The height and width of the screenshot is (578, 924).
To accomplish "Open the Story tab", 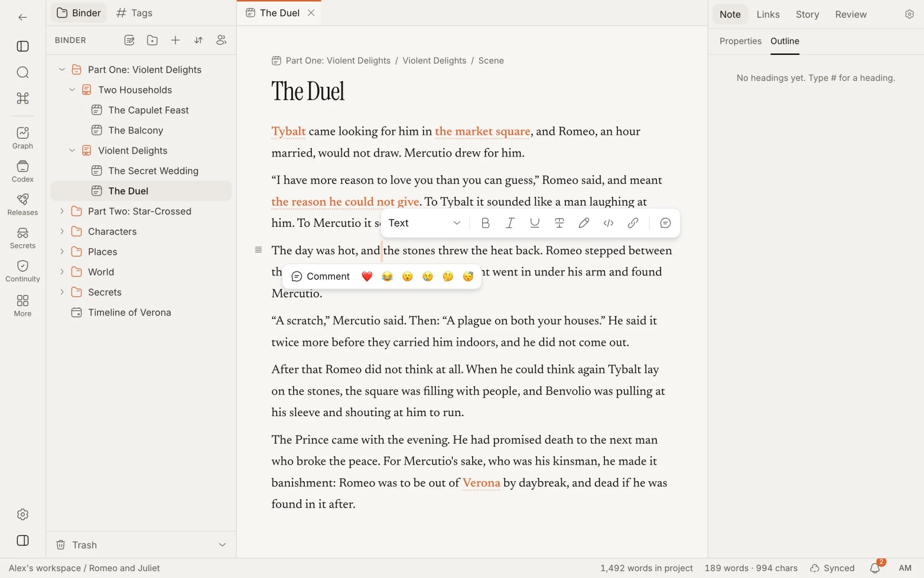I will [x=807, y=14].
